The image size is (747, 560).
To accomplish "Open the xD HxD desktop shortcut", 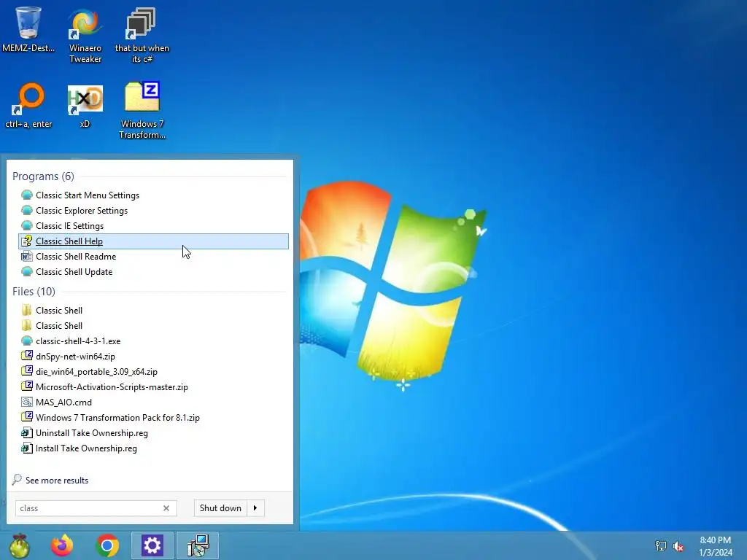I will 85,105.
